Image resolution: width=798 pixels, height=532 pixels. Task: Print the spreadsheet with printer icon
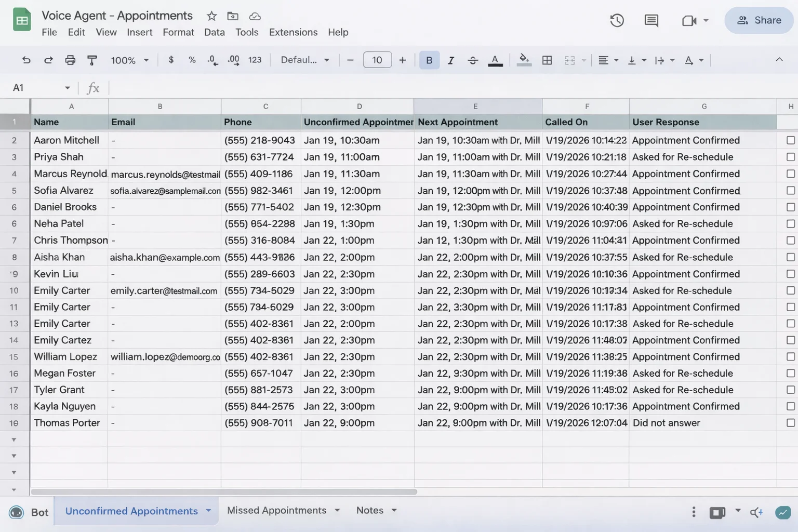[70, 60]
